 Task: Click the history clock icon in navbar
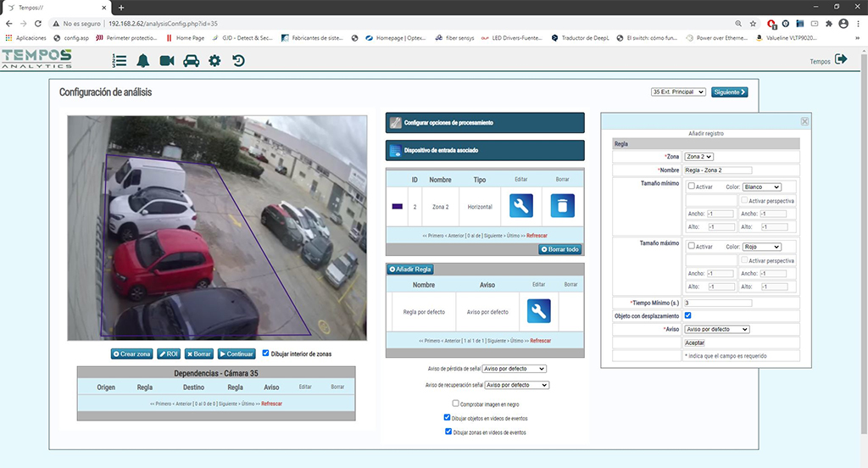coord(238,60)
